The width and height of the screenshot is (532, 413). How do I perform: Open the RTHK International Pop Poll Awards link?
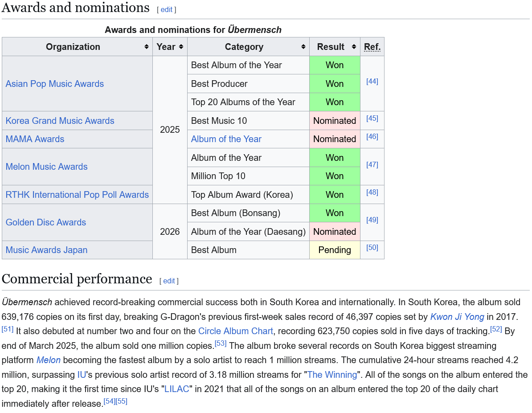(77, 195)
